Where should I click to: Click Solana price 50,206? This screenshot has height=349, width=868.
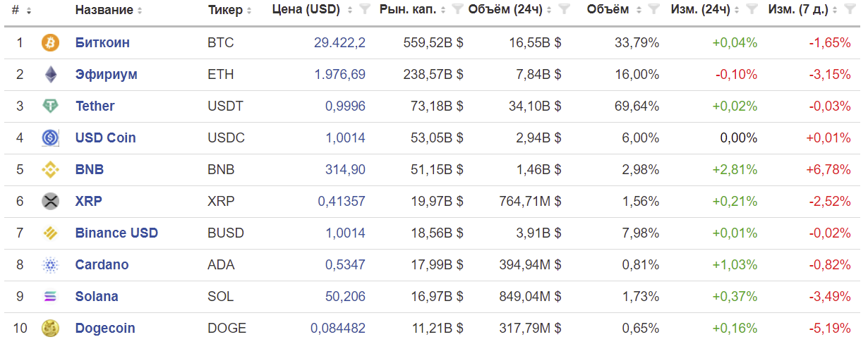(x=345, y=297)
